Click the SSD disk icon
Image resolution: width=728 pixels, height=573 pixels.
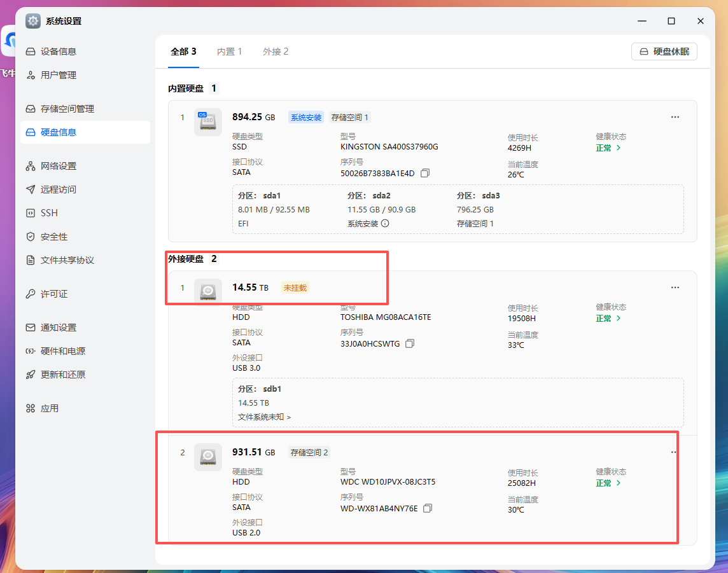pyautogui.click(x=207, y=122)
